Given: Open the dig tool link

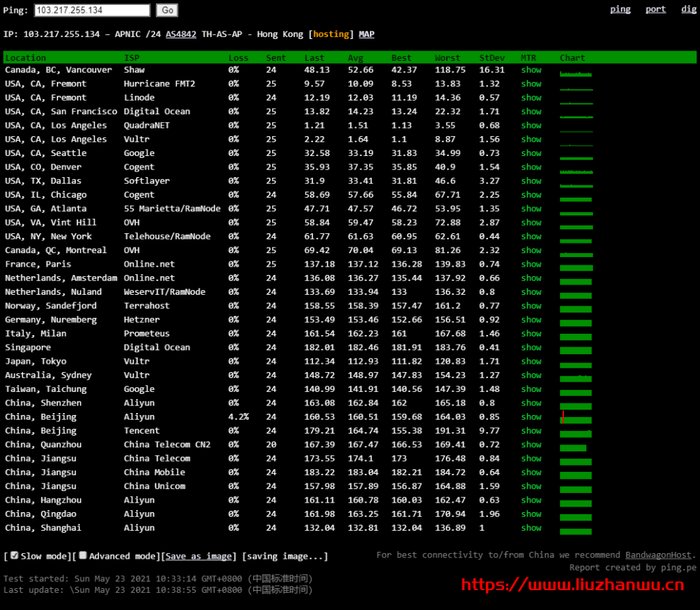Looking at the screenshot, I should [x=688, y=9].
